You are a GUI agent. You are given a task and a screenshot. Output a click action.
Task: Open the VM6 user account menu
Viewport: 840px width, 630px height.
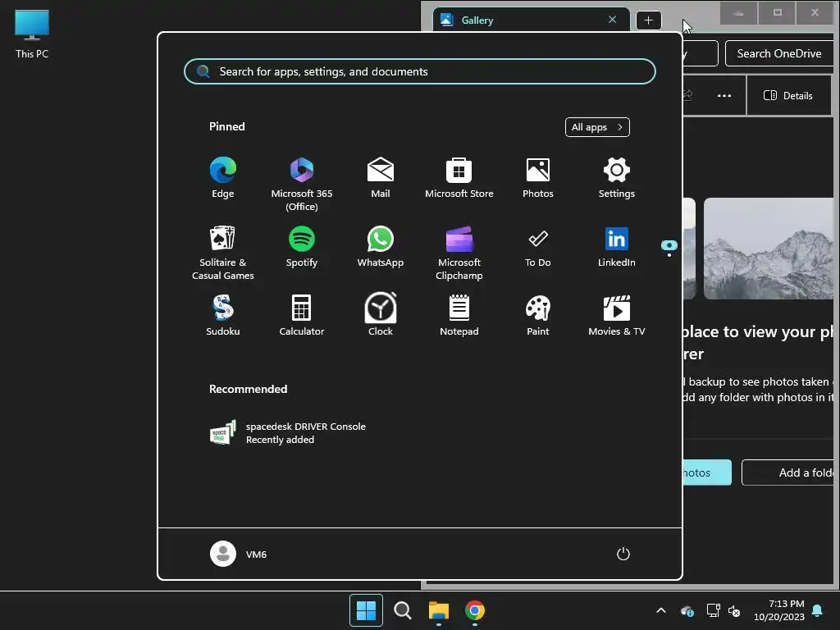239,554
